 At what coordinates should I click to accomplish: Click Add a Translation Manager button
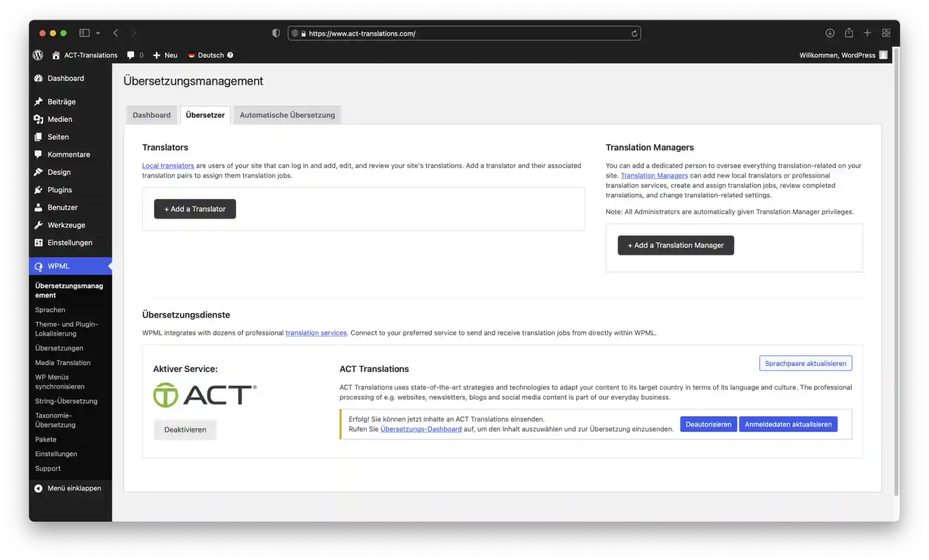coord(675,245)
